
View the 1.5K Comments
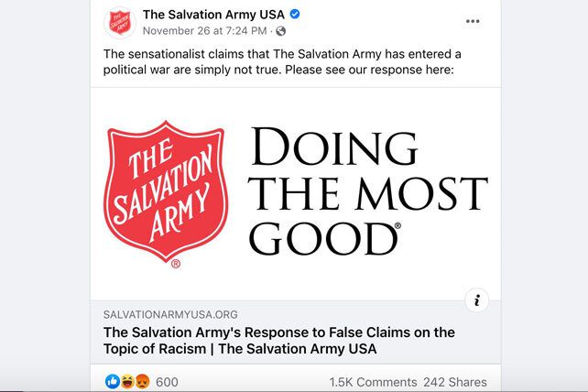[x=373, y=382]
